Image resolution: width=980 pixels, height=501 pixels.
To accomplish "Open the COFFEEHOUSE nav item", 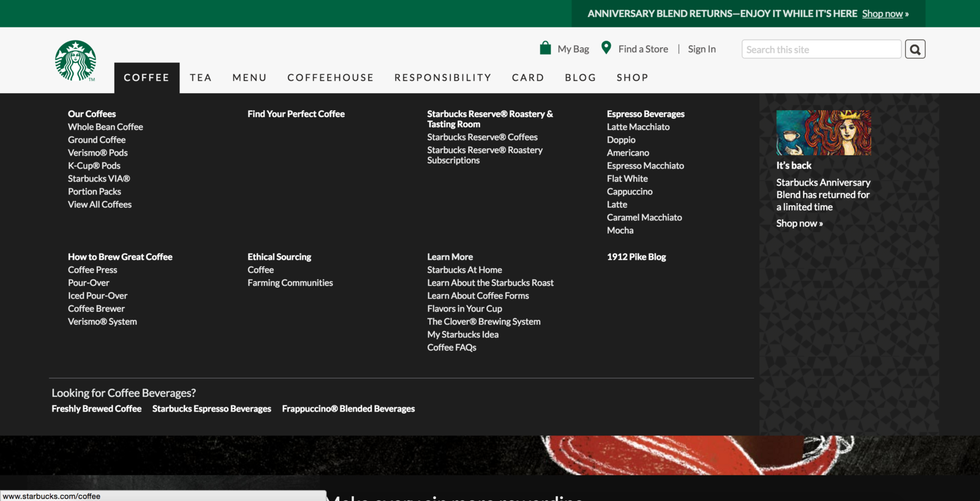I will [331, 78].
